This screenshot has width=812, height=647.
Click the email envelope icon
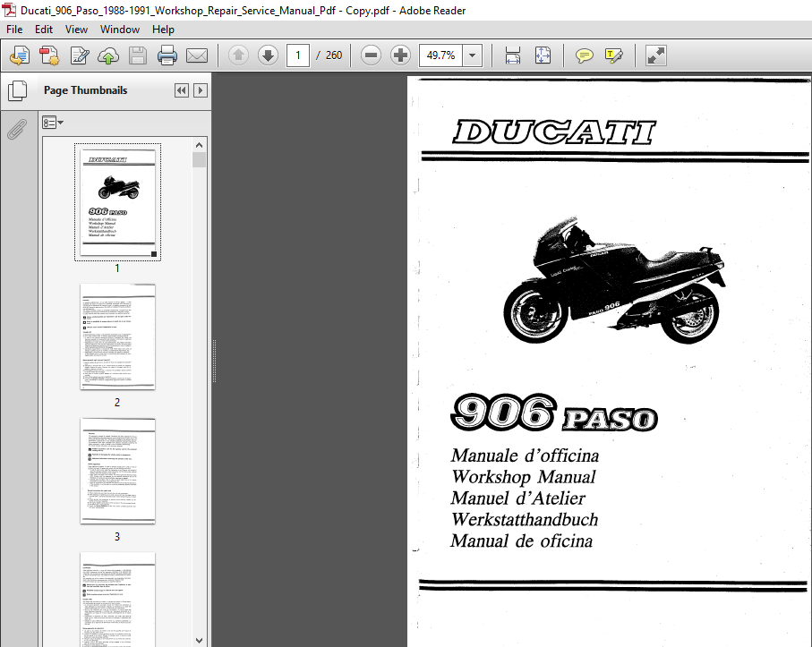click(x=197, y=55)
